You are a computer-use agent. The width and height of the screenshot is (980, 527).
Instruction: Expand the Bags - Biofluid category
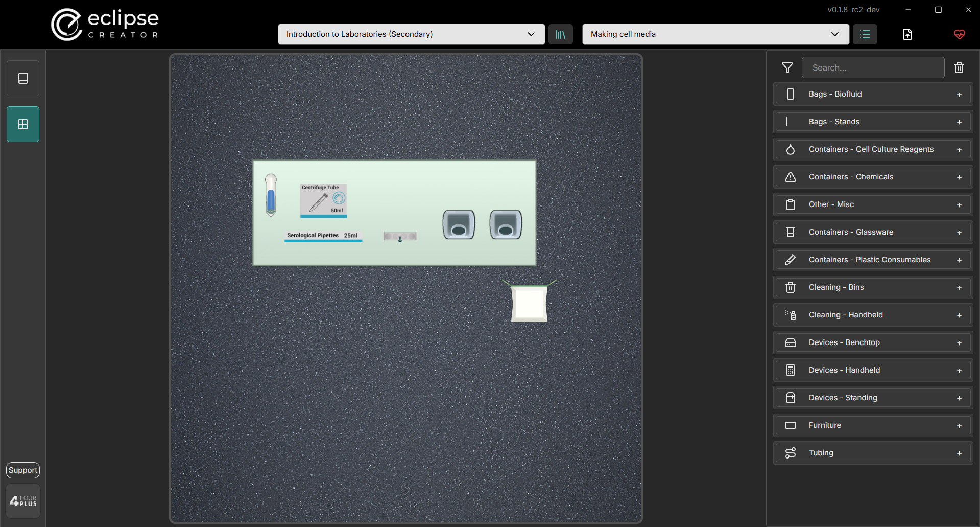pos(959,94)
